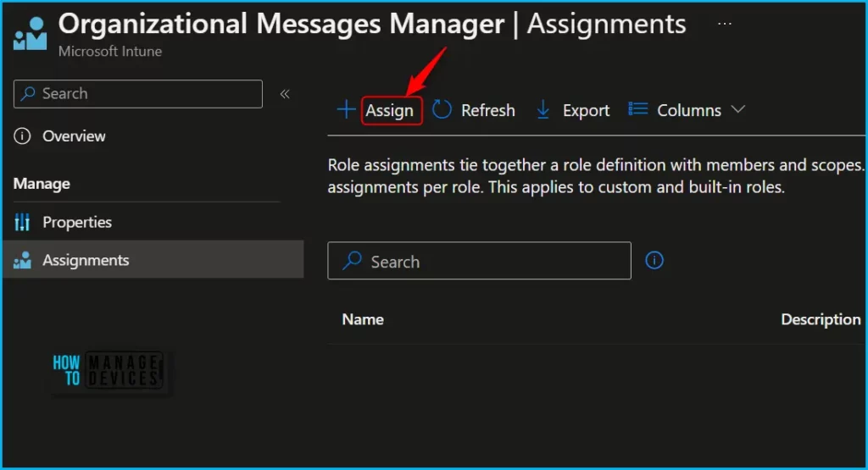Image resolution: width=868 pixels, height=470 pixels.
Task: Click the Properties sliders icon
Action: (x=22, y=222)
